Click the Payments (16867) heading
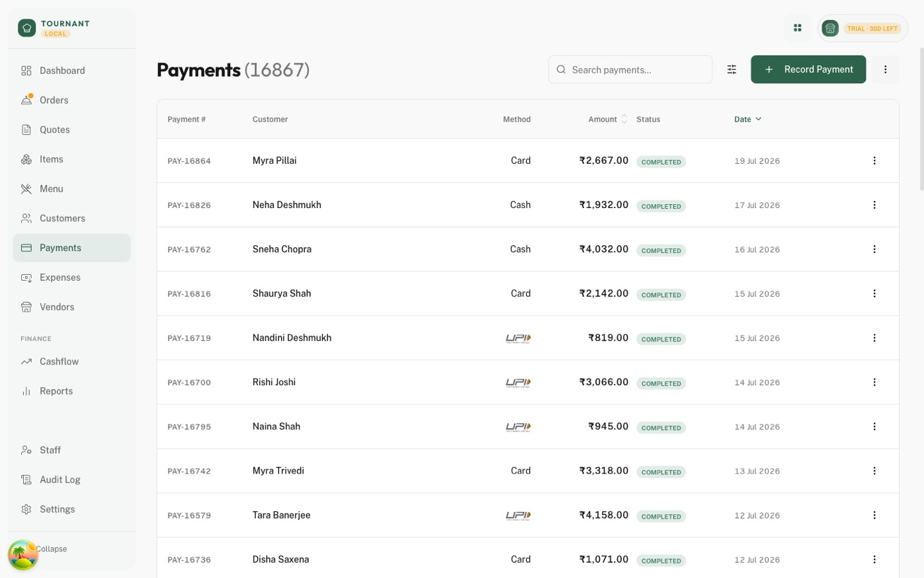924x578 pixels. click(x=233, y=69)
